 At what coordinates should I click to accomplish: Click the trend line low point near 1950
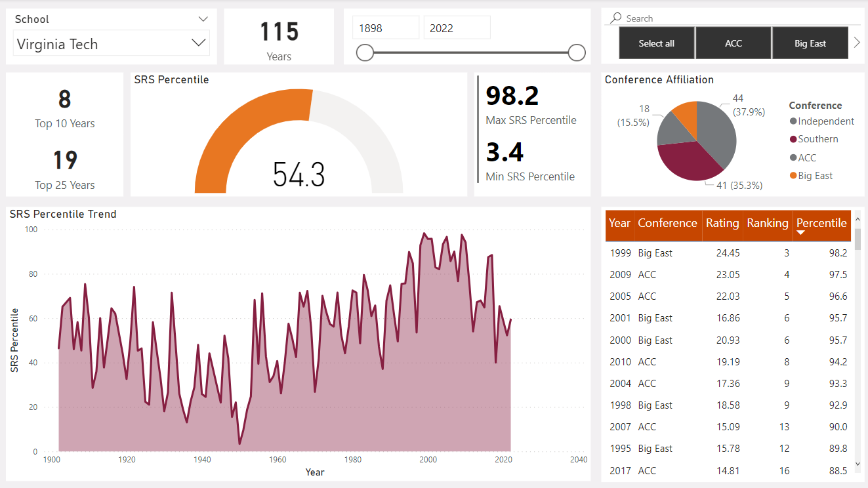[x=239, y=443]
